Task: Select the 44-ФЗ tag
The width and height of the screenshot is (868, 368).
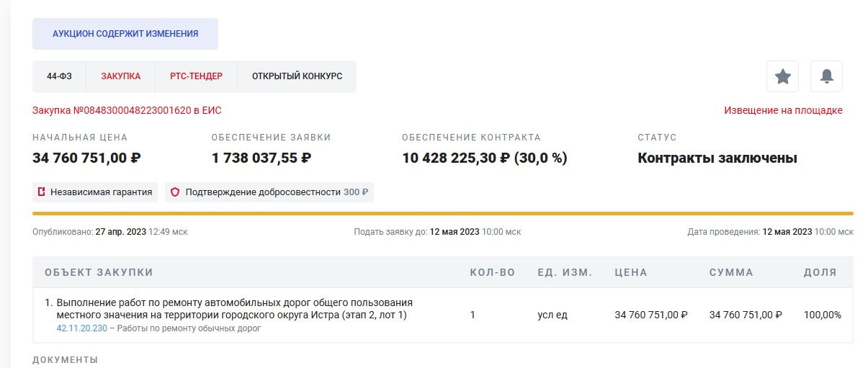Action: (59, 76)
